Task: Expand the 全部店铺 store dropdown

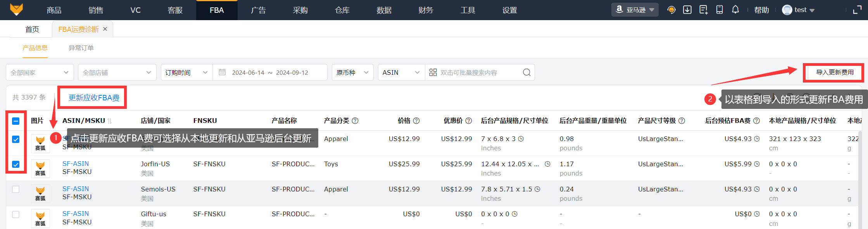Action: tap(117, 72)
